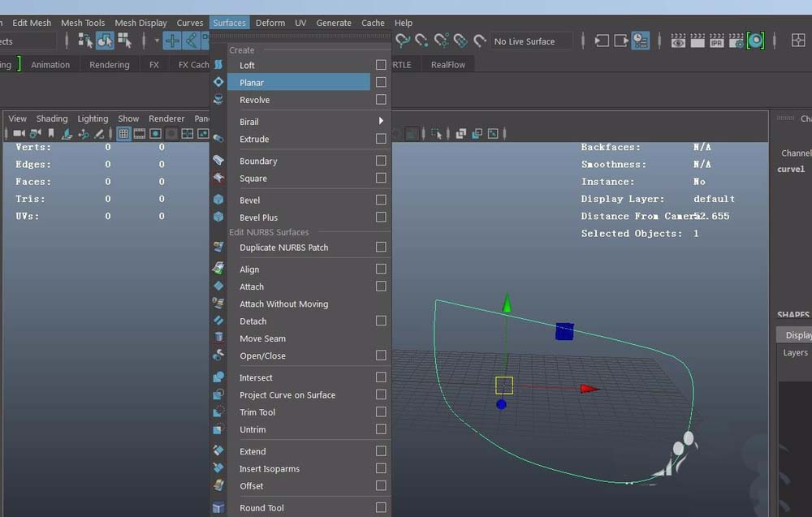812x517 pixels.
Task: Open option box next to Planar
Action: (x=381, y=82)
